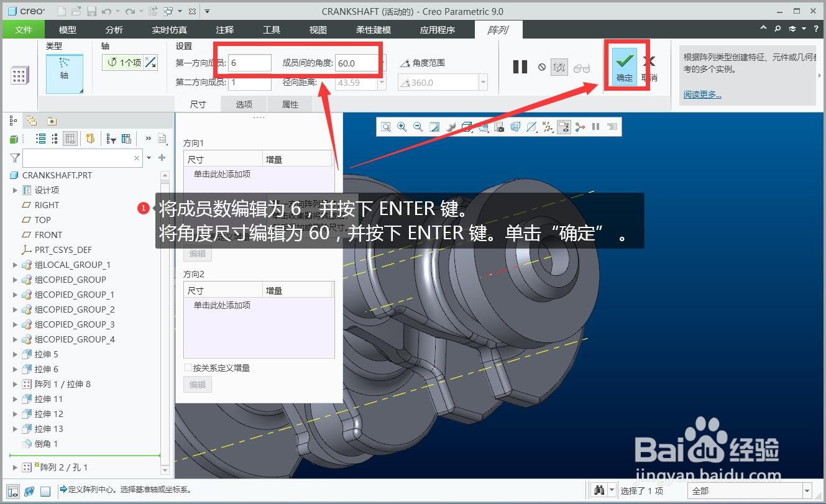Open the tree filter settings icon
This screenshot has height=504, width=826.
click(x=111, y=139)
